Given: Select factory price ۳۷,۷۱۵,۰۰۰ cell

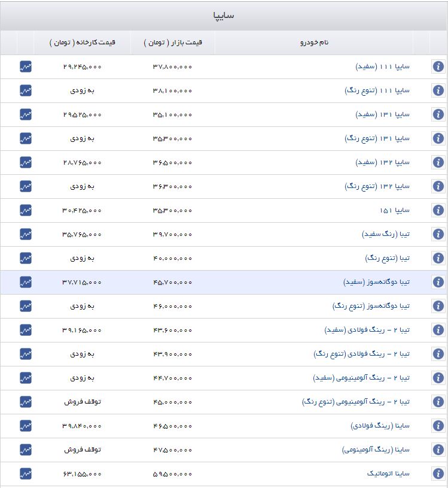Looking at the screenshot, I should [x=83, y=283].
